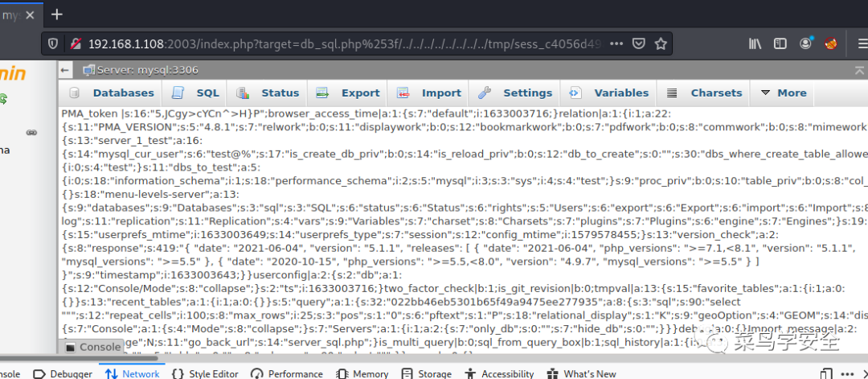Screen dimensions: 868x379
Task: Switch to Performance devtools tab
Action: tap(287, 374)
